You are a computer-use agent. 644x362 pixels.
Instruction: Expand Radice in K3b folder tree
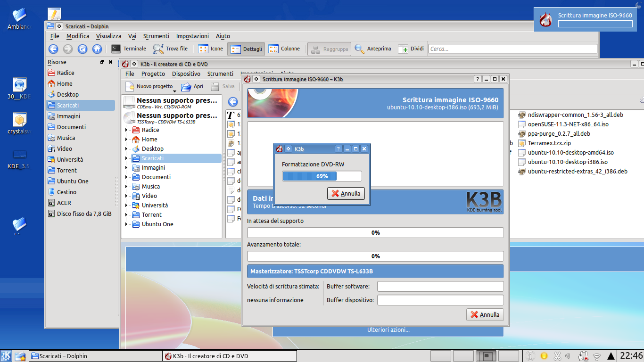click(x=126, y=130)
